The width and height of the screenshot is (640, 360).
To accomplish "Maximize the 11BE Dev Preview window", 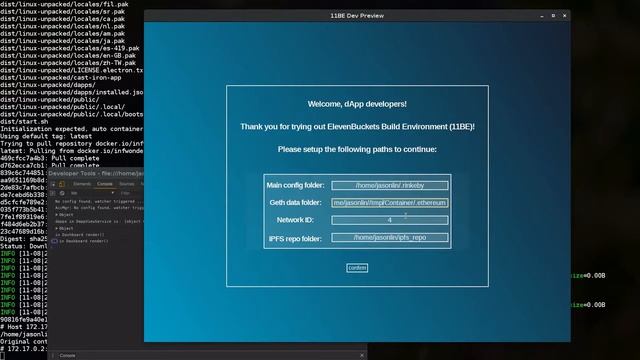I will pos(553,16).
